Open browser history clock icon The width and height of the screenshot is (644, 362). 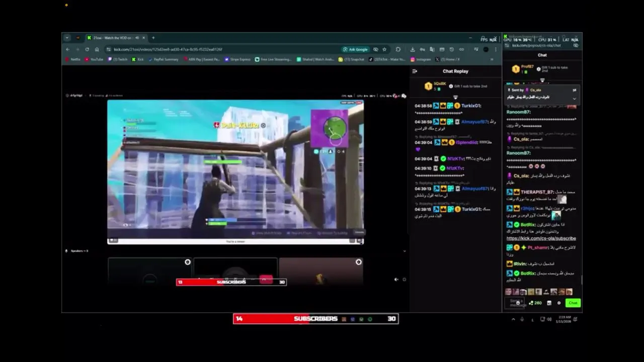coord(451,49)
